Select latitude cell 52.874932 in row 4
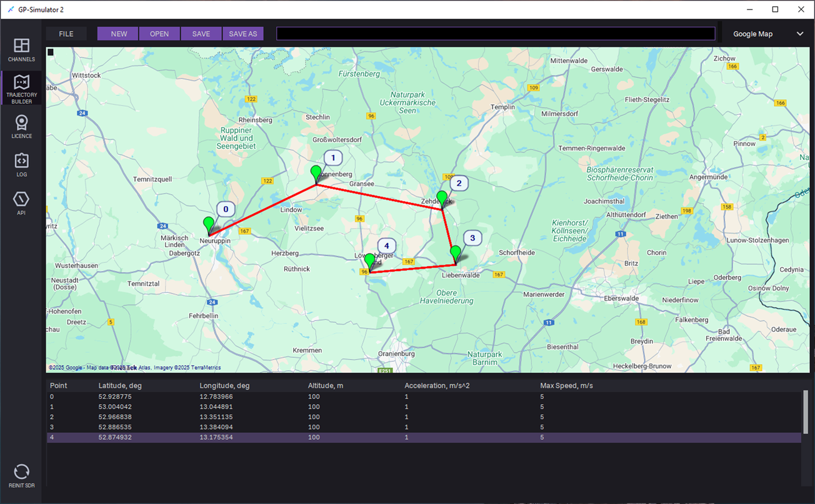 click(115, 438)
